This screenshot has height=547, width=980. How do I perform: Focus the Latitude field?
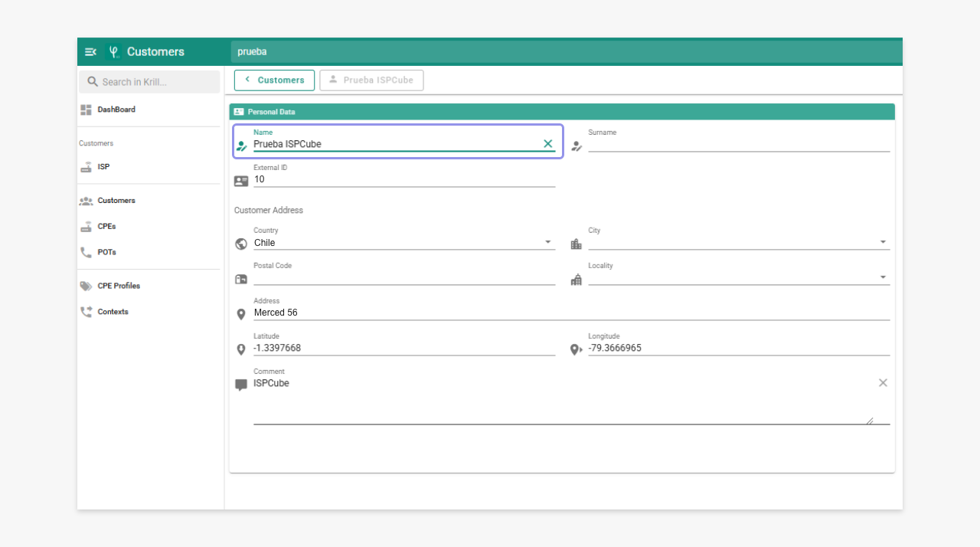click(404, 348)
